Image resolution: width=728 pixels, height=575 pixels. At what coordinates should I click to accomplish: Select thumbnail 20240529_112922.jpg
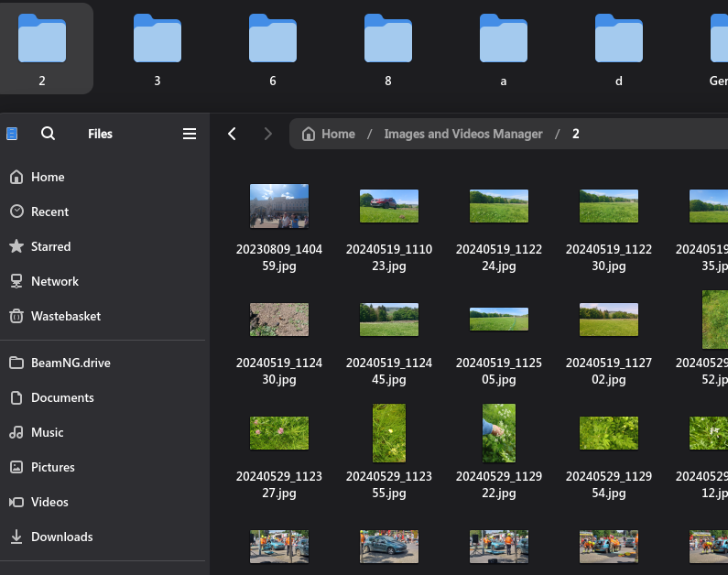499,433
